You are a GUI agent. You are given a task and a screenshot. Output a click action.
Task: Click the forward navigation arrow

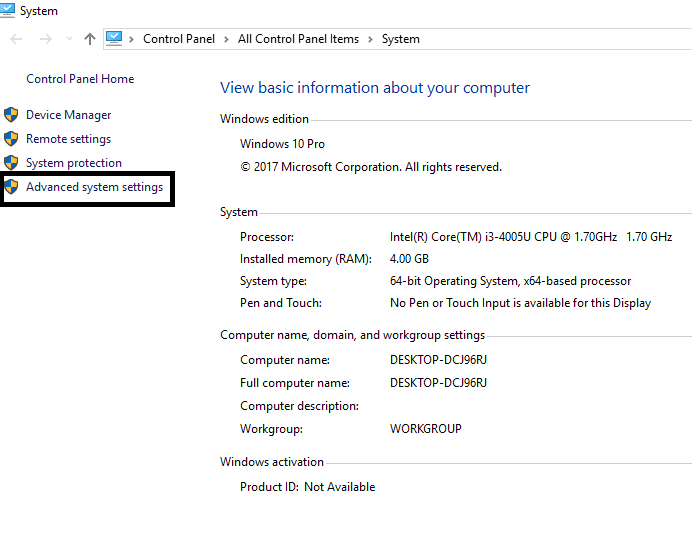click(45, 39)
